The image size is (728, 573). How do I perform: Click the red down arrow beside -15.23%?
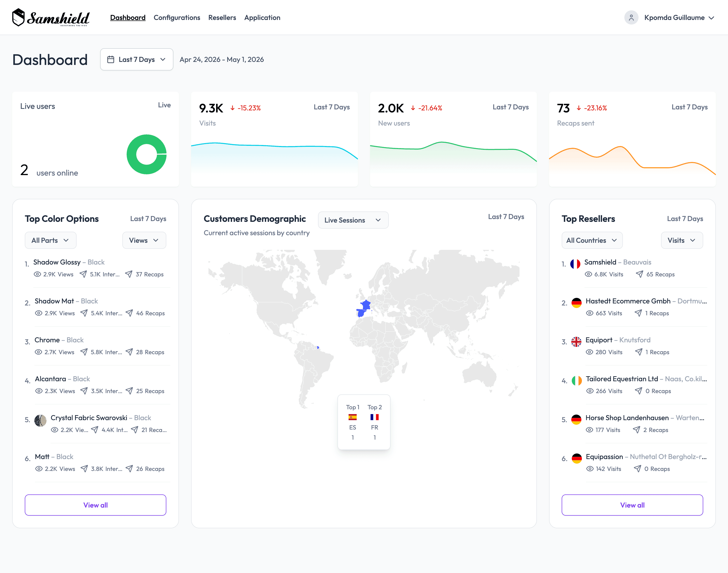tap(232, 108)
